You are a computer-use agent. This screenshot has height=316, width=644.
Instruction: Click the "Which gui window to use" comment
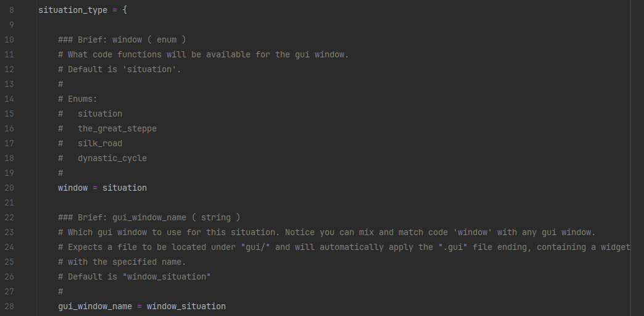[327, 233]
